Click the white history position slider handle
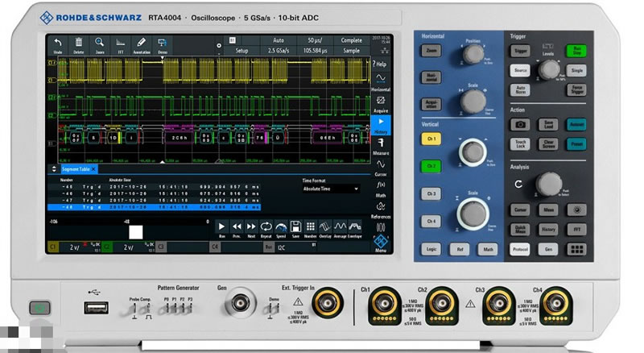The width and height of the screenshot is (644, 353). (135, 231)
